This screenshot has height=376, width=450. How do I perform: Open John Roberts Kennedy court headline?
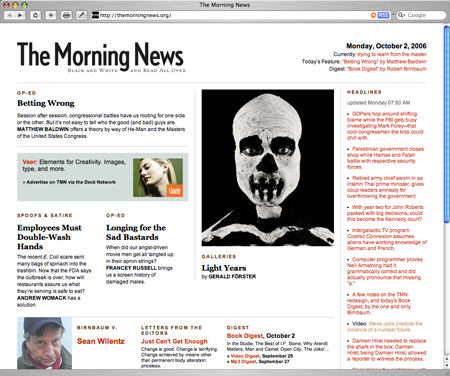(385, 213)
